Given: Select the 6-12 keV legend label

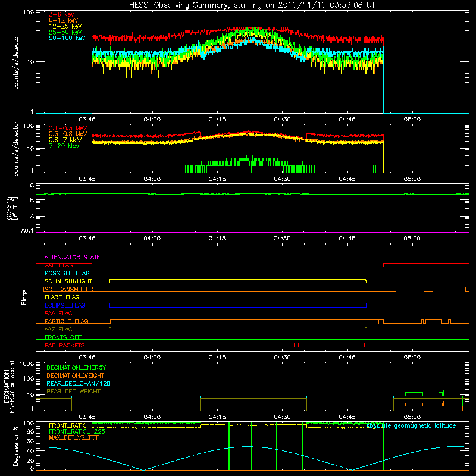Looking at the screenshot, I should click(64, 20).
